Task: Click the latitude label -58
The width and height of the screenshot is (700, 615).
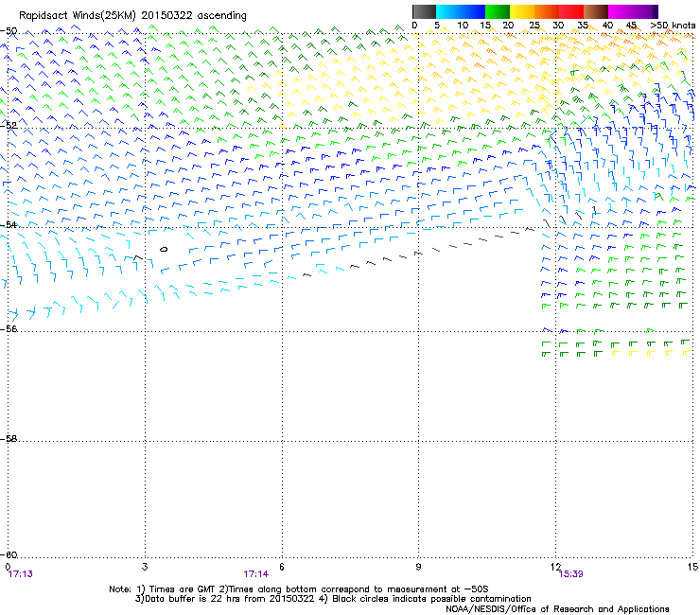Action: pyautogui.click(x=9, y=439)
